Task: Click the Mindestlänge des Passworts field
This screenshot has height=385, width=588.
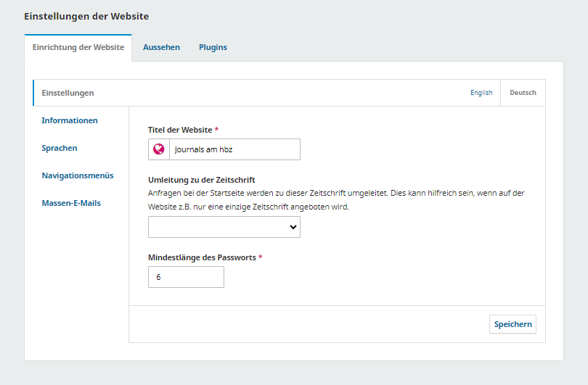Action: (x=186, y=277)
